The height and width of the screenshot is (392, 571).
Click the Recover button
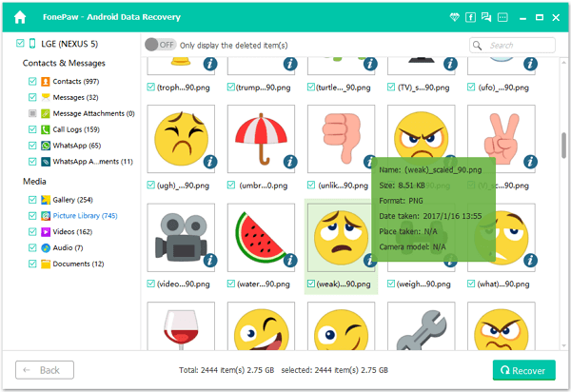click(524, 370)
